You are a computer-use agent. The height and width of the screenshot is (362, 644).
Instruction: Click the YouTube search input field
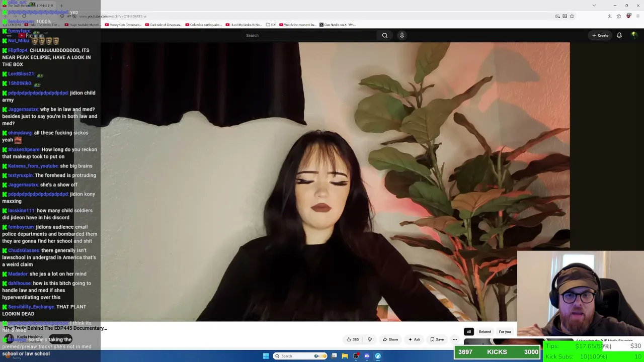(x=309, y=35)
